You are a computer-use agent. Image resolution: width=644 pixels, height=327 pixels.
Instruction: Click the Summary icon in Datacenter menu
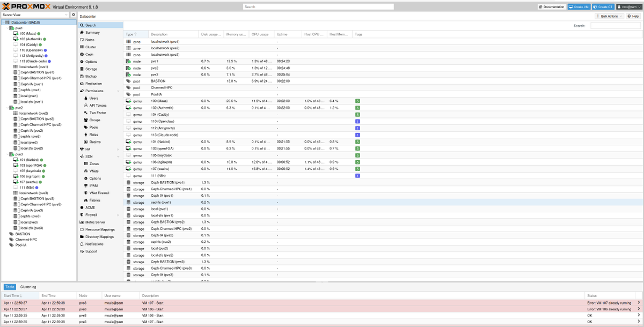[82, 33]
